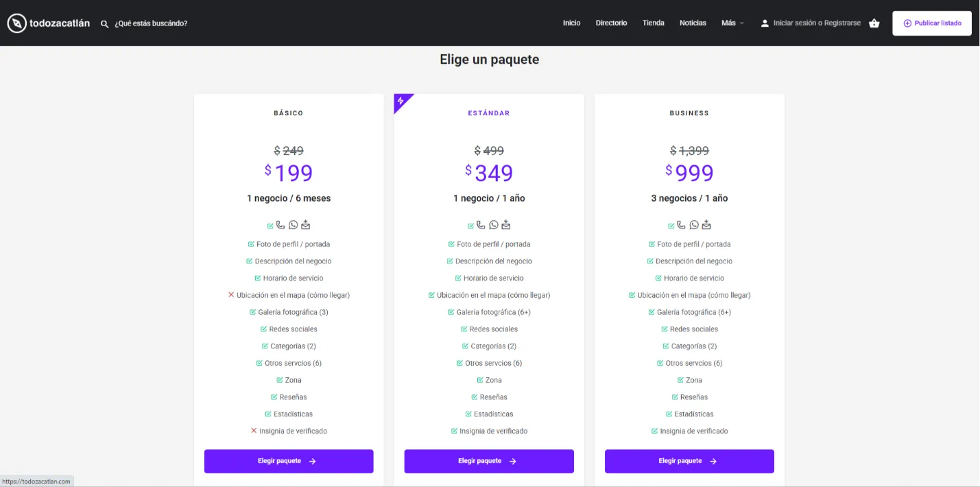Viewport: 980px width, 487px height.
Task: Click the lightning badge on Estándar card
Action: pyautogui.click(x=401, y=102)
